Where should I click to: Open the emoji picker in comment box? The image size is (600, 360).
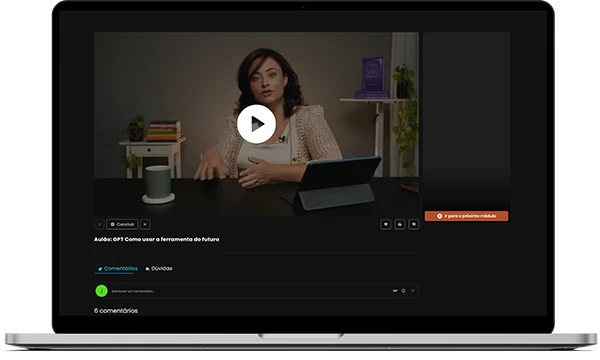click(x=403, y=291)
